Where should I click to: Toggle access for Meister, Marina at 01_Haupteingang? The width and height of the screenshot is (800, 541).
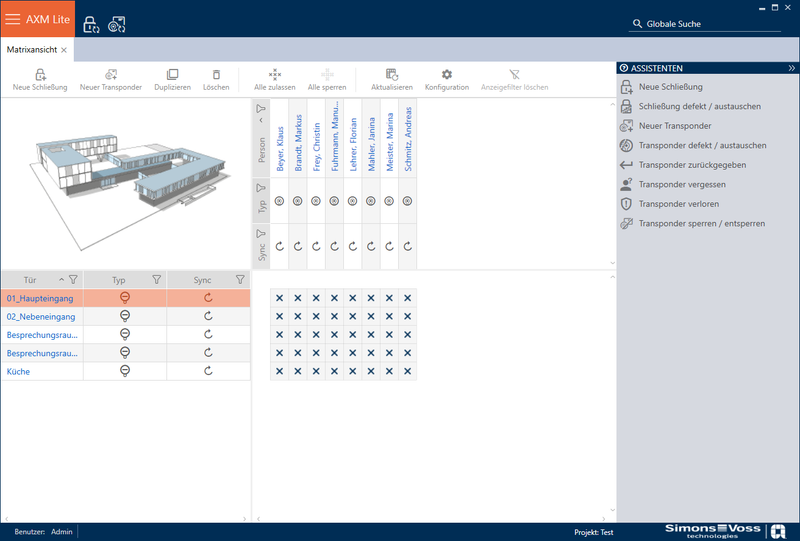tap(389, 298)
